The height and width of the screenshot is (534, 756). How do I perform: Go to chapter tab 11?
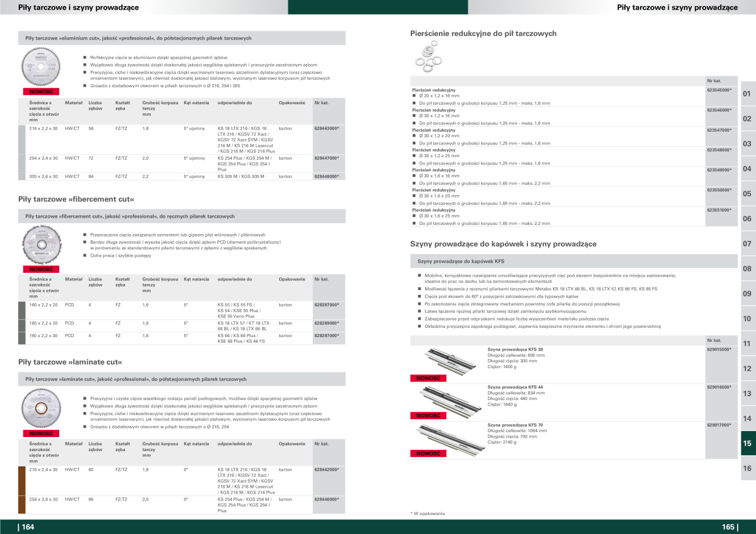tap(747, 344)
